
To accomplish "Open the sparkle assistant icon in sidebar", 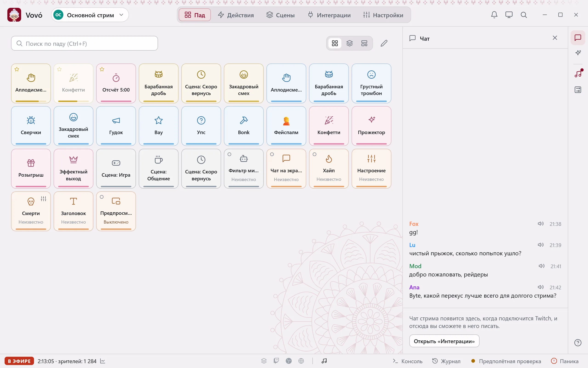I will [x=578, y=53].
